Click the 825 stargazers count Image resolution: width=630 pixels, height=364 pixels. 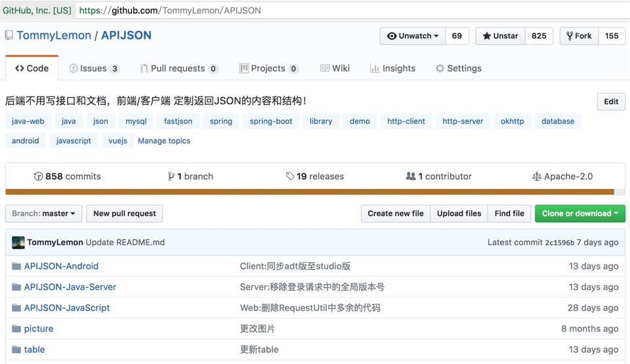point(539,36)
